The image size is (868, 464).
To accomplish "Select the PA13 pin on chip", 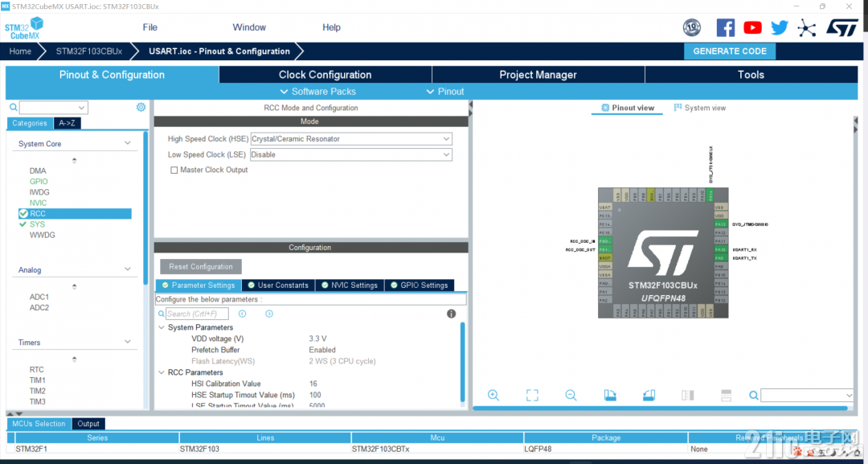I will 720,224.
